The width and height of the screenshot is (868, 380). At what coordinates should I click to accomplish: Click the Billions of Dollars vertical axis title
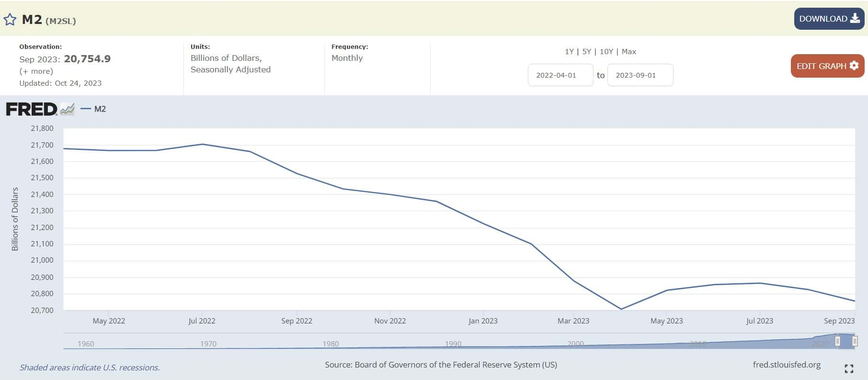pos(15,219)
